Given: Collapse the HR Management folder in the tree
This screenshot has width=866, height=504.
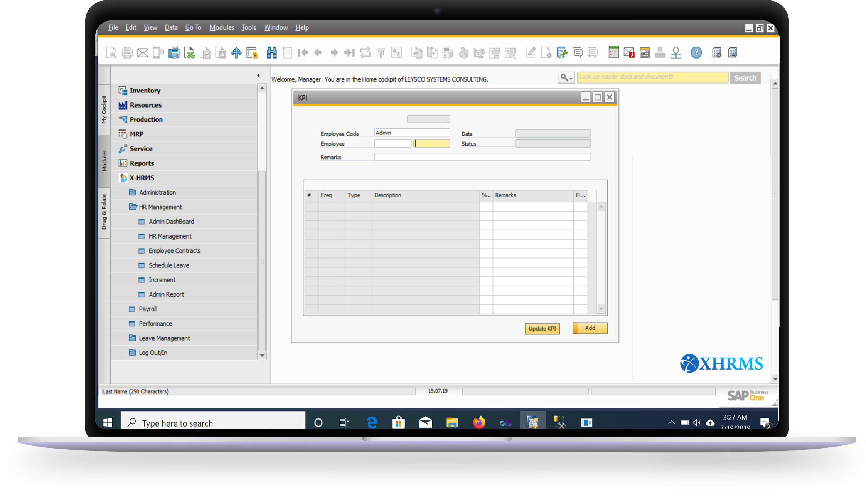Looking at the screenshot, I should (x=160, y=207).
